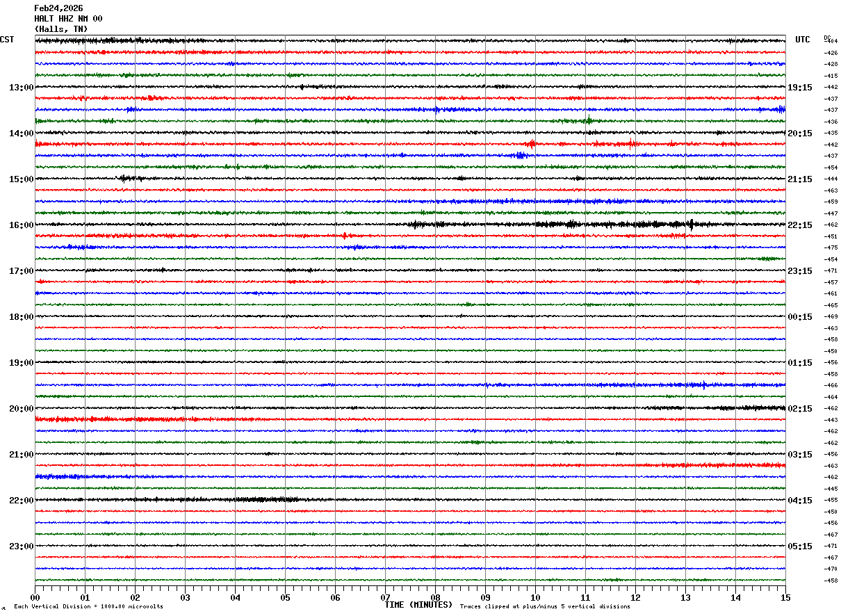Select the 14:00 CST time label

point(22,133)
